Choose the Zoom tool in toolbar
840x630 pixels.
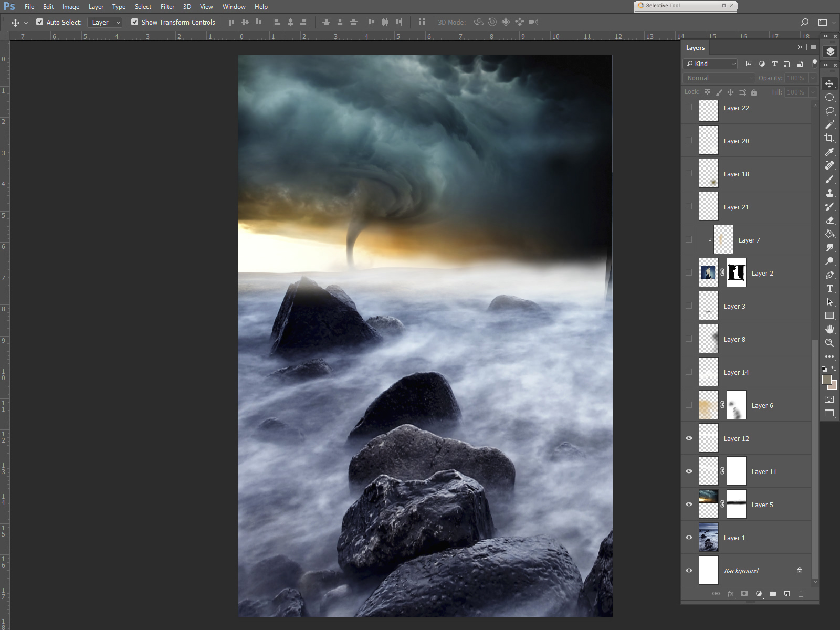coord(829,343)
